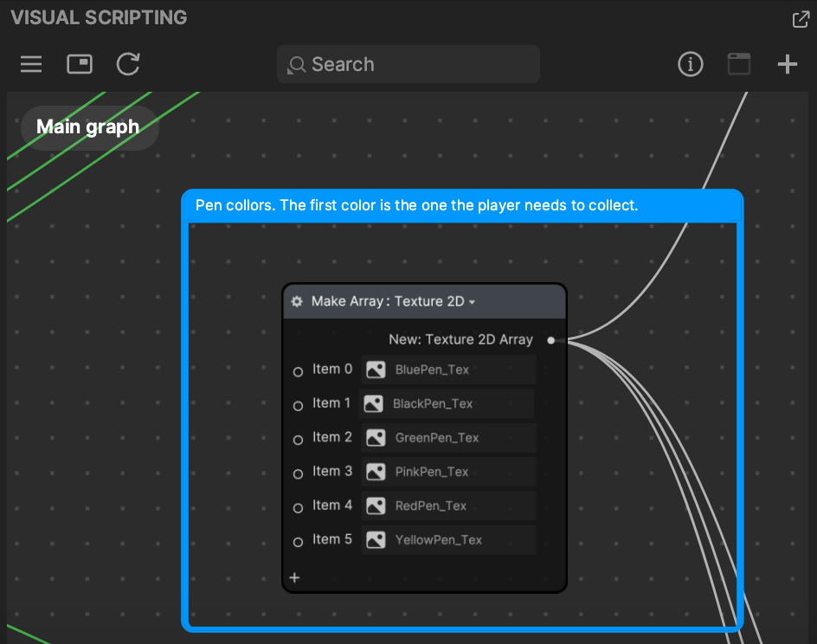This screenshot has height=644, width=817.
Task: Click the VISUAL SCRIPTING panel title
Action: (99, 17)
